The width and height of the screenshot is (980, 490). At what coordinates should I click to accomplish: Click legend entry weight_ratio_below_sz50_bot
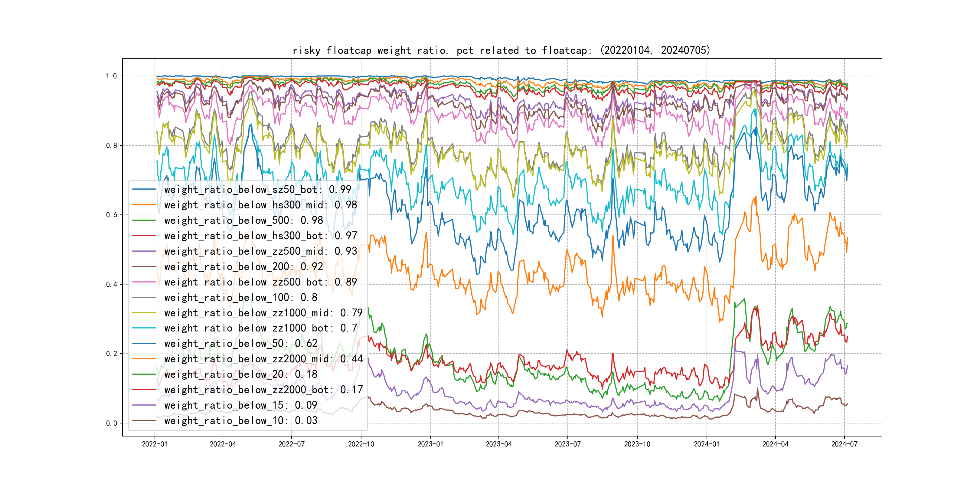click(x=257, y=189)
